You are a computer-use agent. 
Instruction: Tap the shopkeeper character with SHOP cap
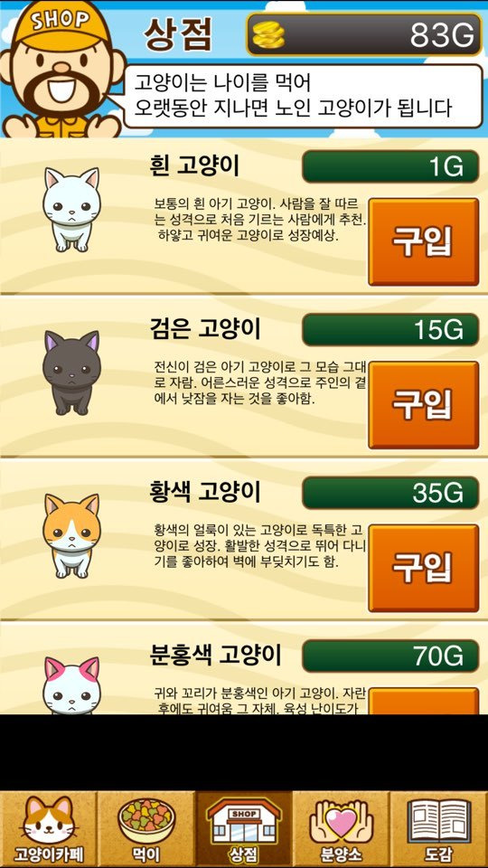(x=61, y=70)
